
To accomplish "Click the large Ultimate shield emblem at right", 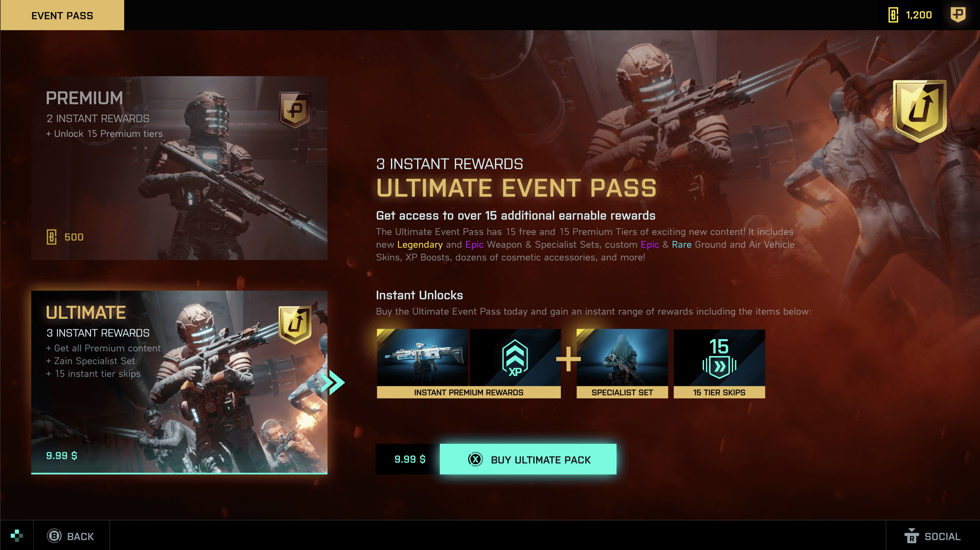I will [920, 111].
